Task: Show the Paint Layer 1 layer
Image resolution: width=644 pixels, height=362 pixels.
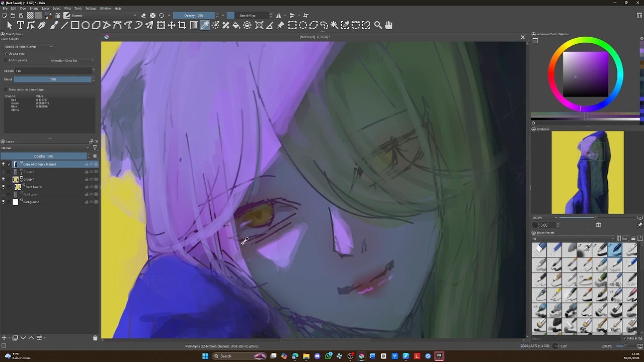Action: (4, 194)
